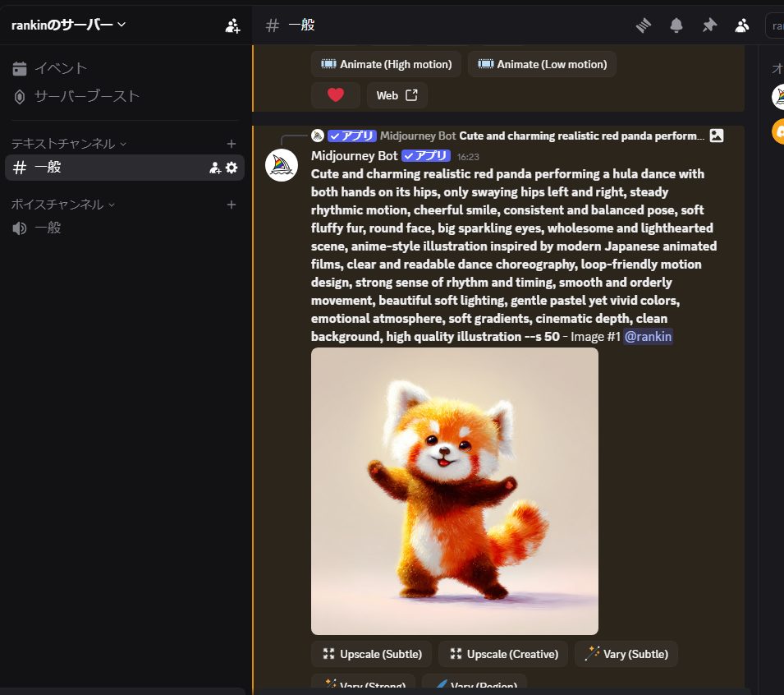
Task: Open pinned messages pin icon
Action: pyautogui.click(x=709, y=25)
